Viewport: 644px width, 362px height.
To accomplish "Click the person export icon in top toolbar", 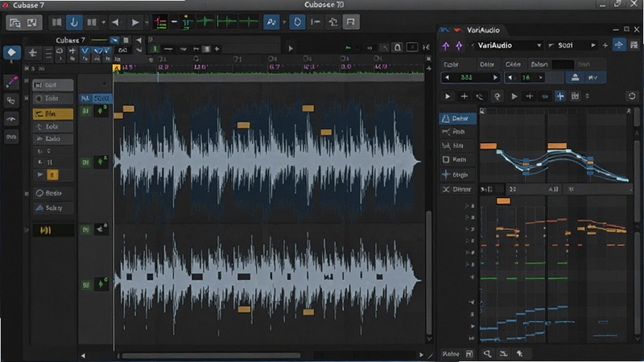I will point(333,23).
